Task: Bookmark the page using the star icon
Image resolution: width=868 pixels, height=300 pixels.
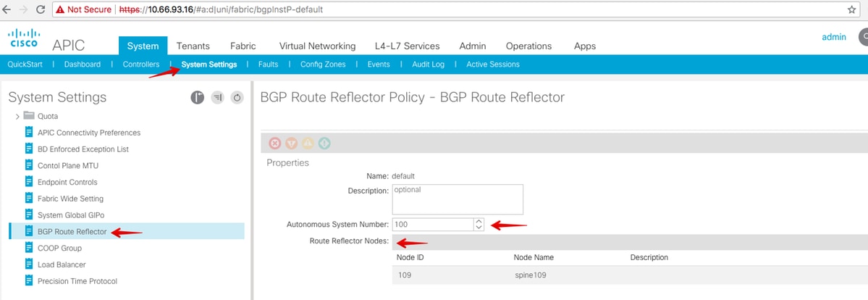Action: [x=851, y=9]
